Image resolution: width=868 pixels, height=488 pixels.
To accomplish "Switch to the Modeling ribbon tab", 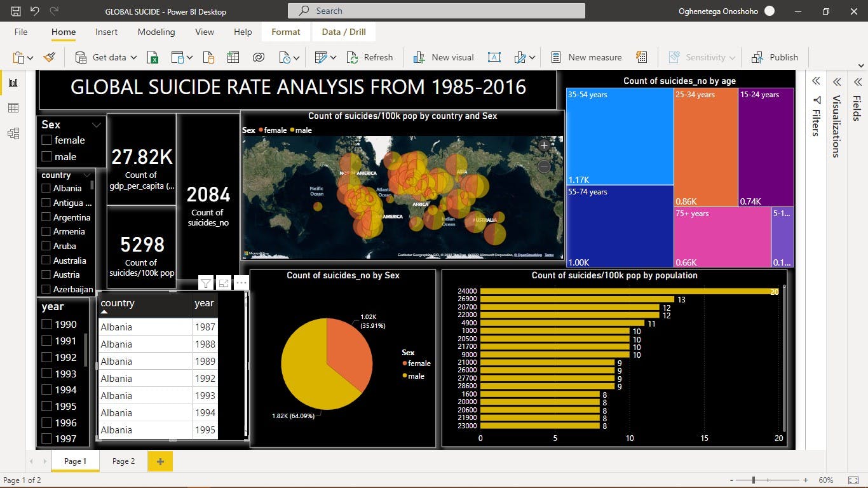I will pos(156,32).
